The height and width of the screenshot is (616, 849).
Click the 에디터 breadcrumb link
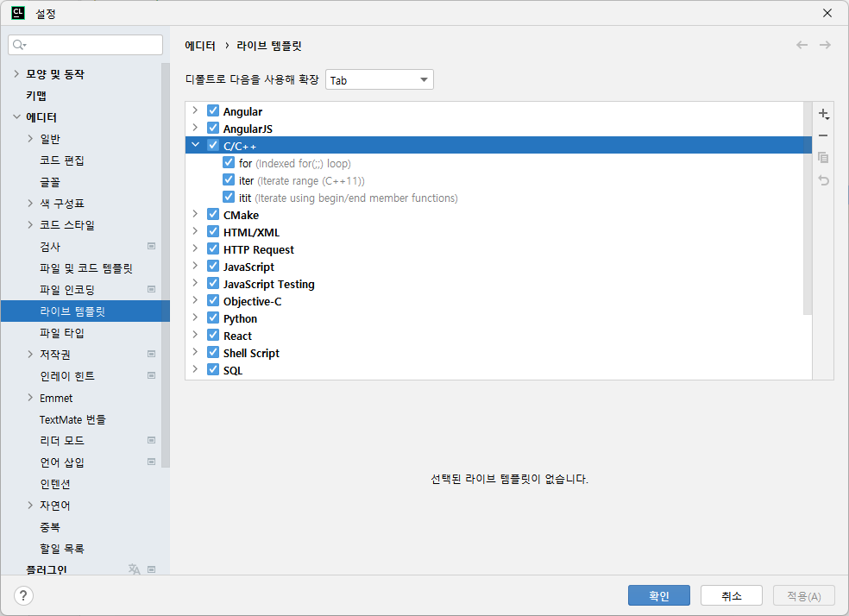tap(200, 46)
